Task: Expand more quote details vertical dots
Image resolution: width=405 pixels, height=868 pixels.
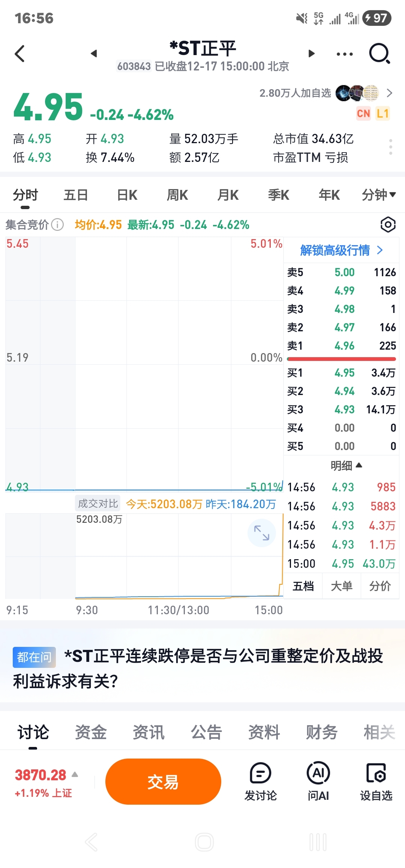Action: 391,147
